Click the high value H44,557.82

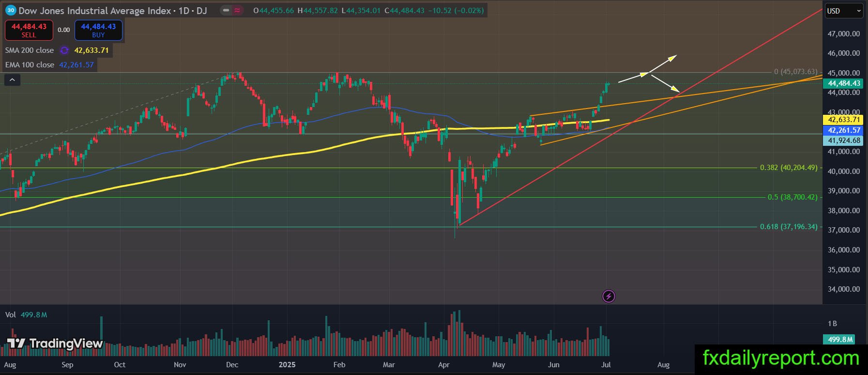click(318, 10)
